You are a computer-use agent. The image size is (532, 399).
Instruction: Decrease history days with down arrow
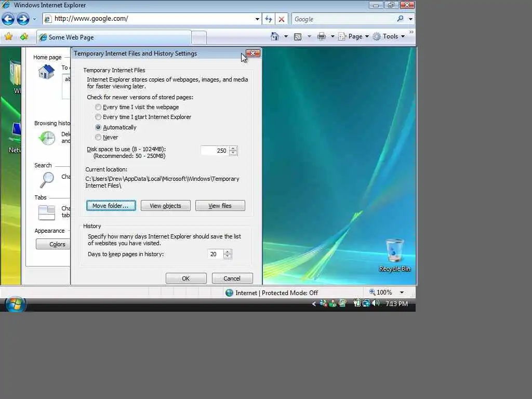[228, 256]
